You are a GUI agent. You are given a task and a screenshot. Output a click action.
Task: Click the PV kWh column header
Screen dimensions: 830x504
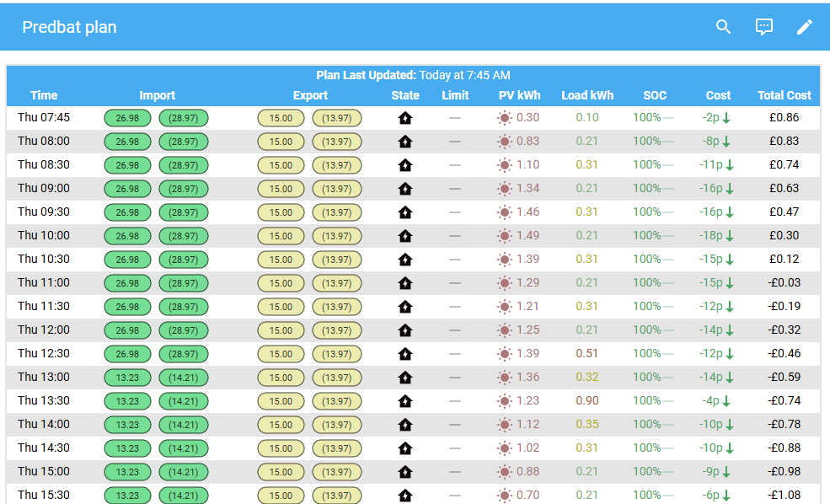519,95
